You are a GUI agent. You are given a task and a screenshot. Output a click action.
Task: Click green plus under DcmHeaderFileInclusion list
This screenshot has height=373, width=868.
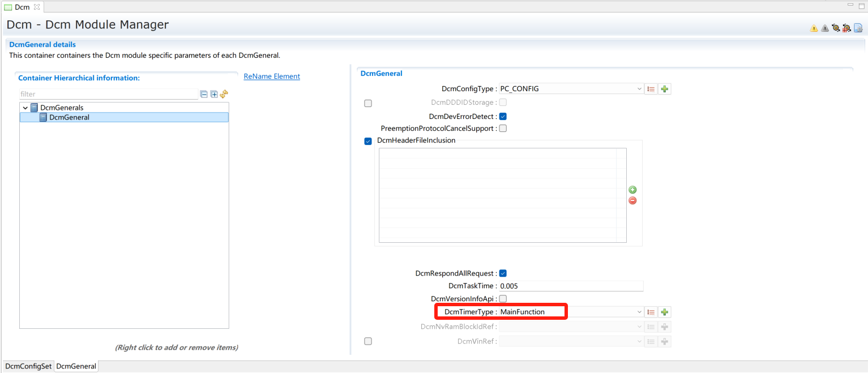632,190
